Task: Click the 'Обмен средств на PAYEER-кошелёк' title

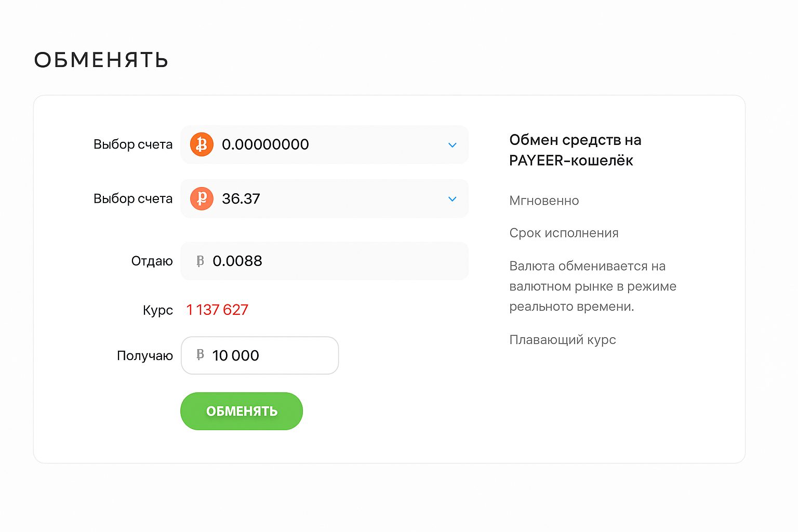Action: (575, 150)
